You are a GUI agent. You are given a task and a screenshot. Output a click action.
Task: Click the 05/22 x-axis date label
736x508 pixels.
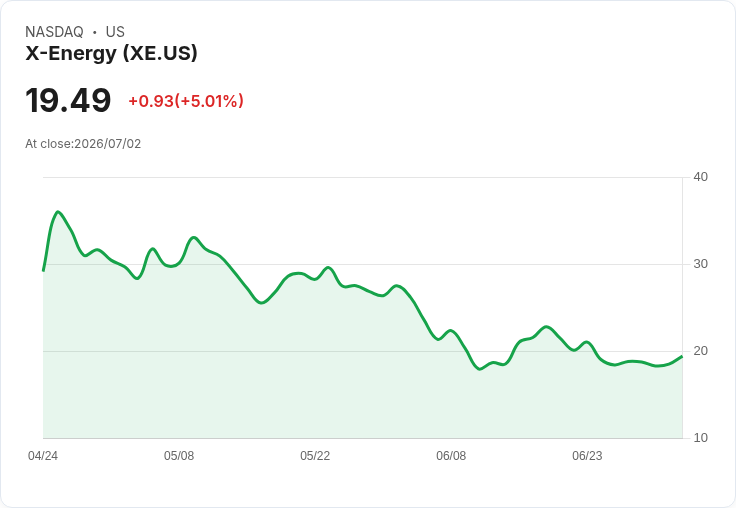click(x=315, y=456)
